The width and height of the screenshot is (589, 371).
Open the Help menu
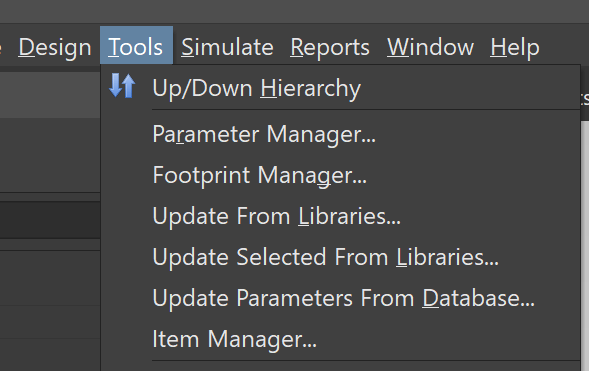coord(515,48)
